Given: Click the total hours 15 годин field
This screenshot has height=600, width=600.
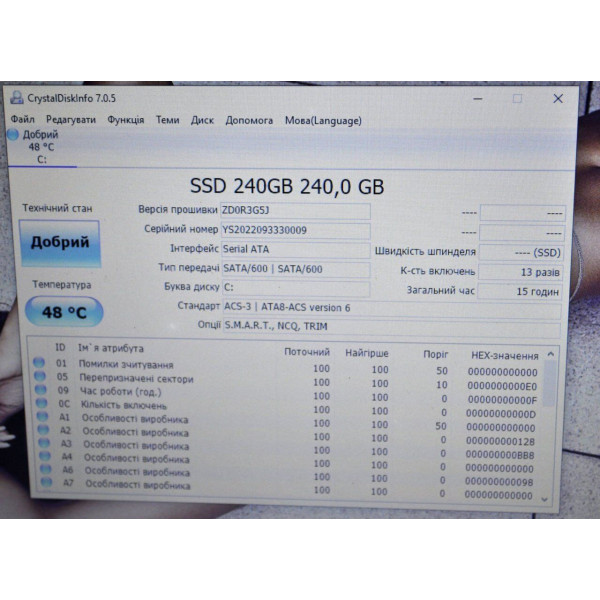Looking at the screenshot, I should [520, 292].
